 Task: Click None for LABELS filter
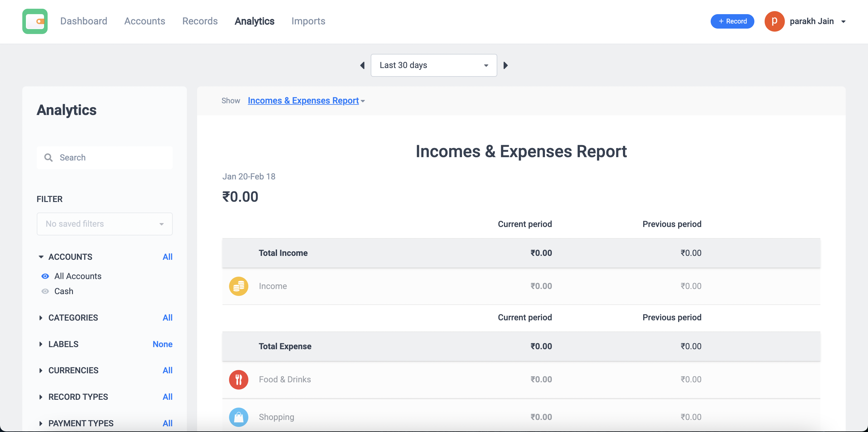(162, 344)
